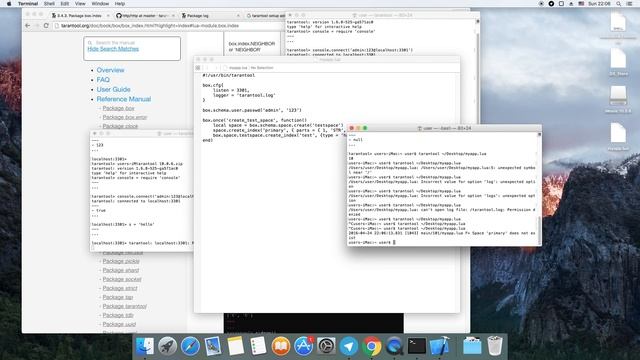Viewport: 640px width, 360px height.
Task: Click the keyboard input flag in menu bar
Action: [x=581, y=4]
